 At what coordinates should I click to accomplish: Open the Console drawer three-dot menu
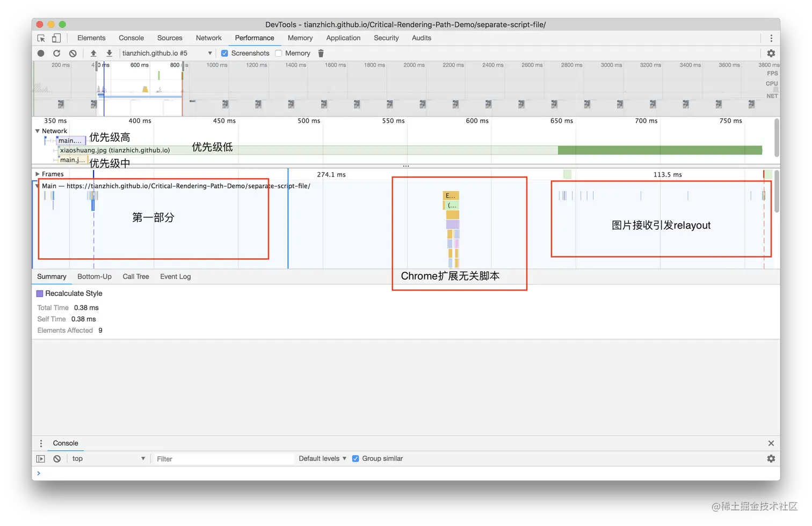[x=41, y=443]
